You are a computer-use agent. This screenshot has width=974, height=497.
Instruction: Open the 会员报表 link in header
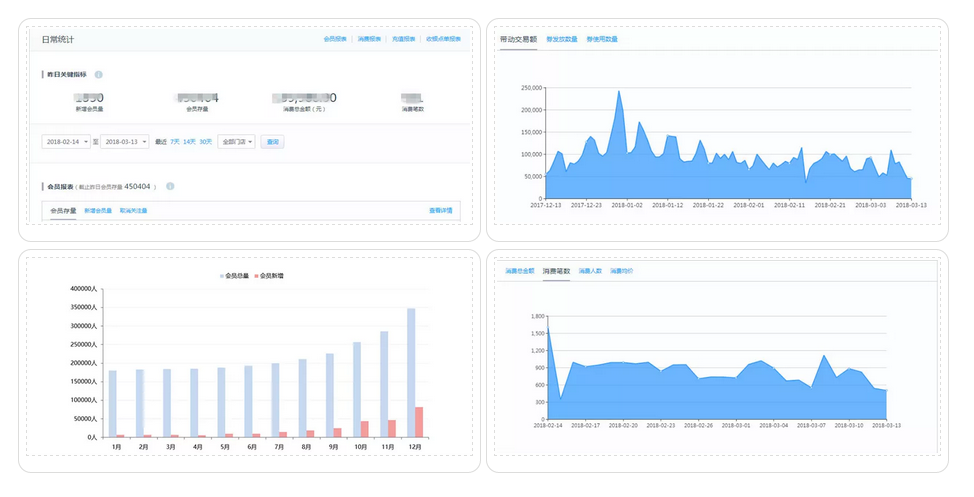[335, 39]
